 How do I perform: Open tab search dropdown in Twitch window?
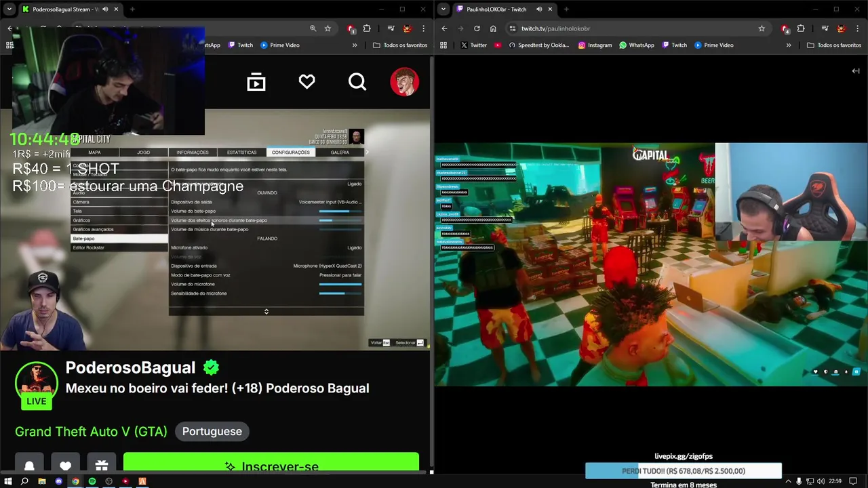tap(443, 9)
